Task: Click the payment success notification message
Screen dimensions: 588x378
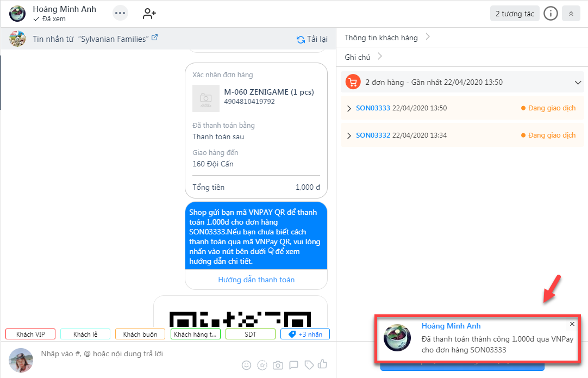Action: tap(497, 344)
